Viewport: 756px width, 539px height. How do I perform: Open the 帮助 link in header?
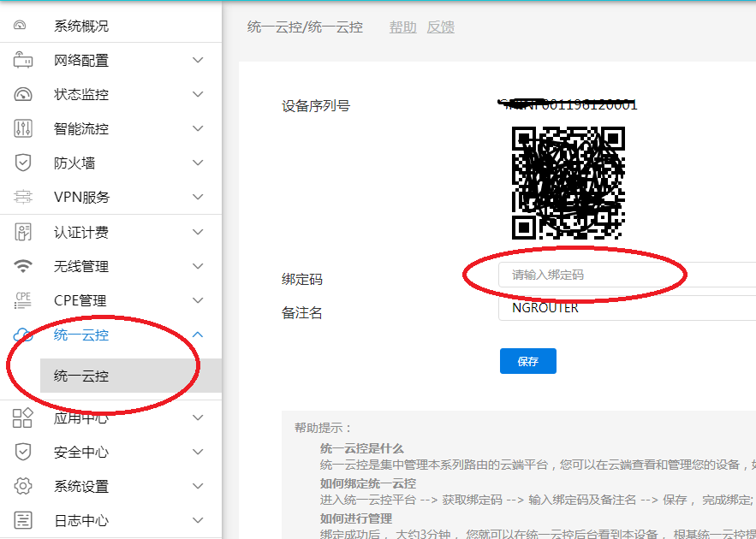[402, 27]
